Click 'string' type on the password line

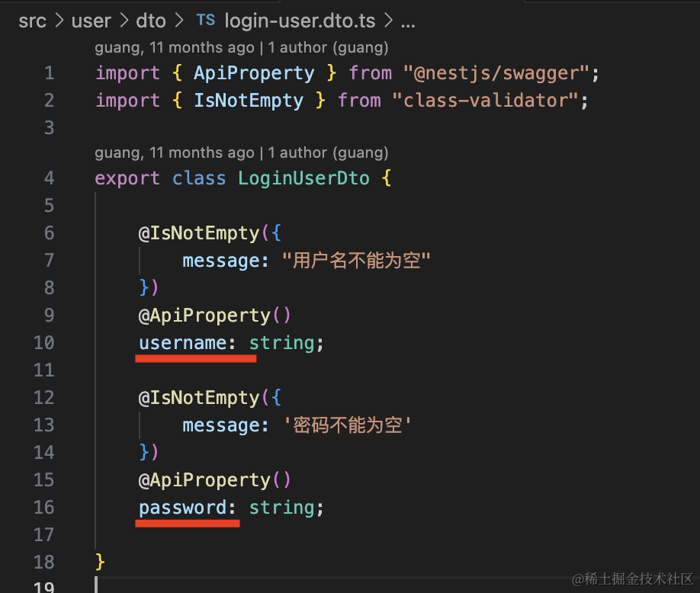coord(281,508)
